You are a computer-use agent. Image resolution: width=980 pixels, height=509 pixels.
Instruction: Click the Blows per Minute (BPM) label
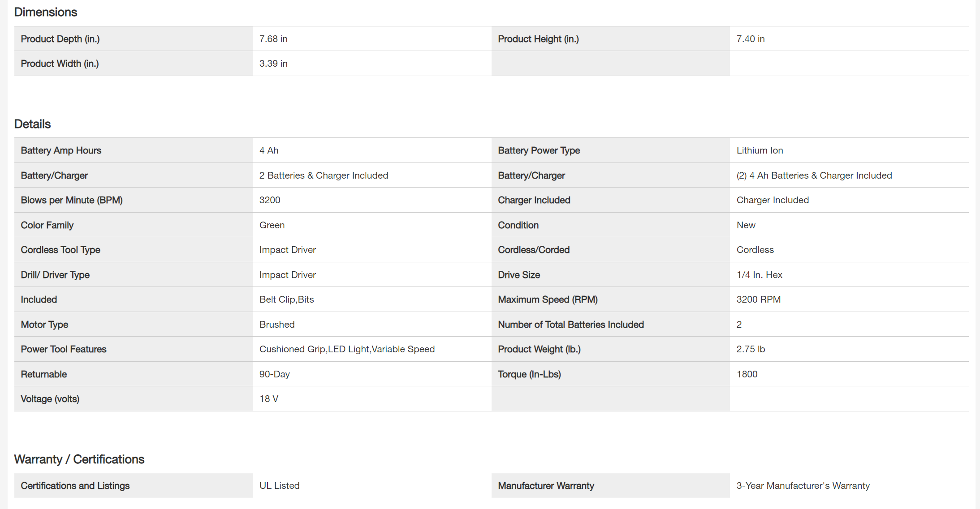(x=72, y=200)
